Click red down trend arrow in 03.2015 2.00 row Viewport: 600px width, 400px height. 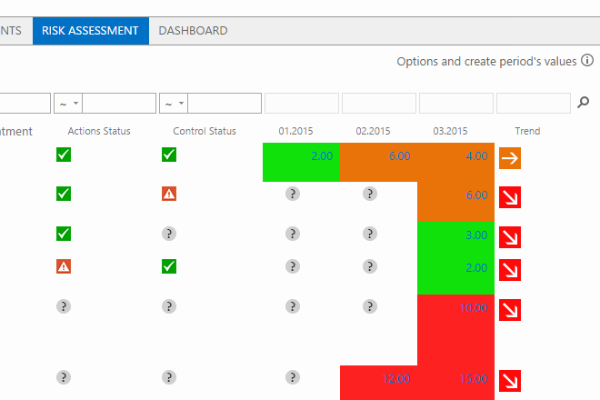click(x=510, y=270)
